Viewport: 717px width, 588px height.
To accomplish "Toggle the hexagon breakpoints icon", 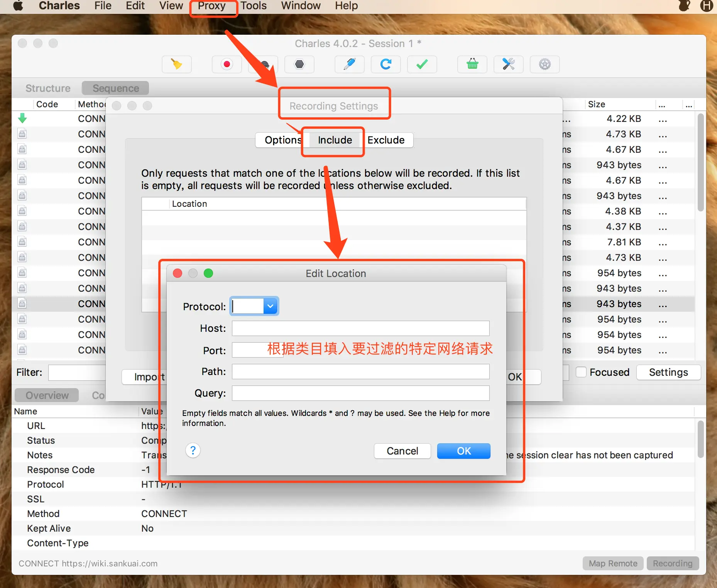I will [299, 64].
